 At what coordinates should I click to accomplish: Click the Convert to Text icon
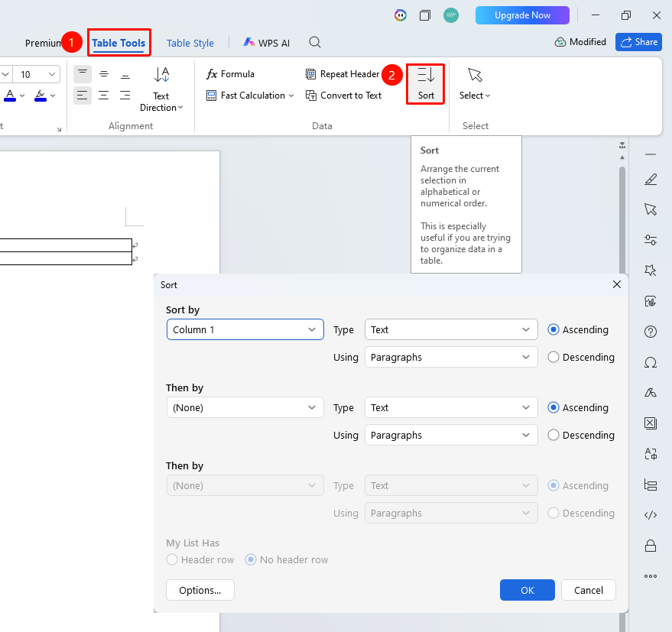(310, 95)
